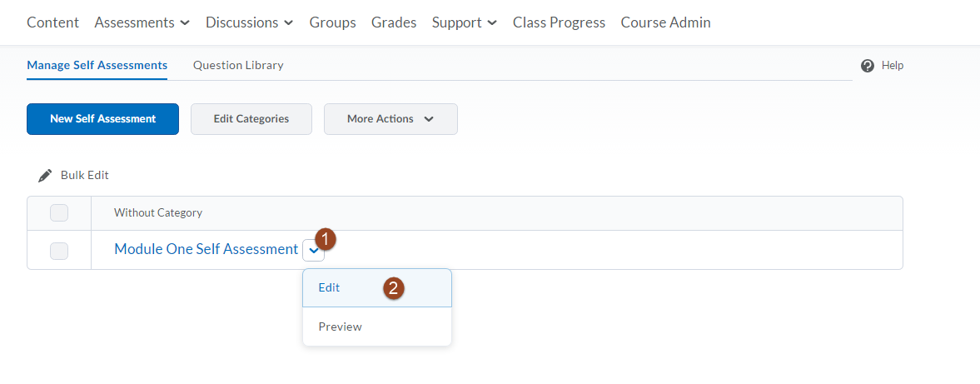Click the step 2 numbered marker
980x384 pixels.
(394, 288)
